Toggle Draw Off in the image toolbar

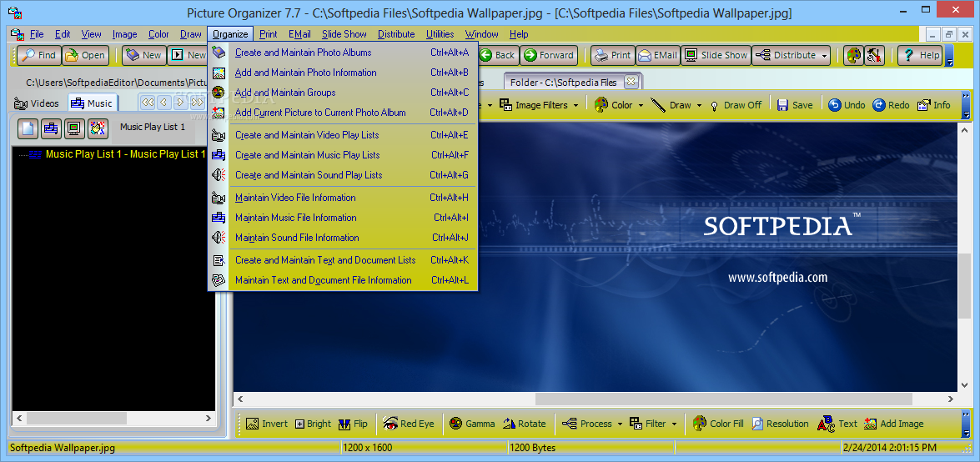coord(736,105)
